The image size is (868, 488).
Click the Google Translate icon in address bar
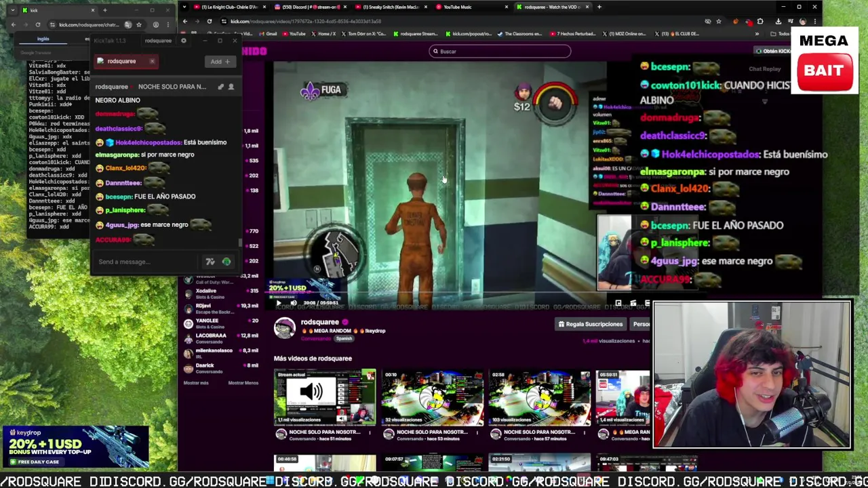(x=127, y=24)
